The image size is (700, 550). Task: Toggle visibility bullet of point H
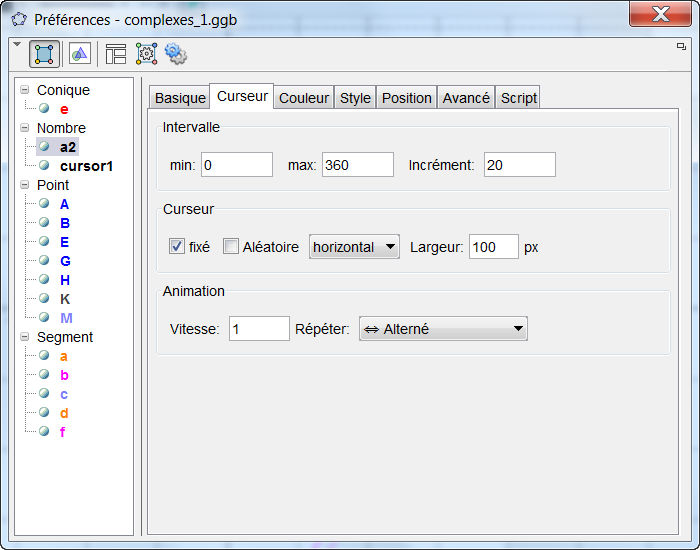pos(44,279)
